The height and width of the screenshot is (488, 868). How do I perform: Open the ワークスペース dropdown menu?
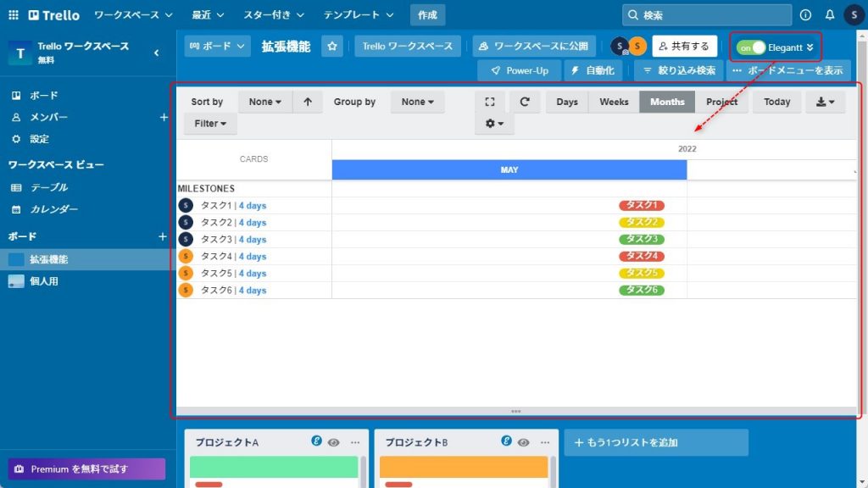pos(133,15)
